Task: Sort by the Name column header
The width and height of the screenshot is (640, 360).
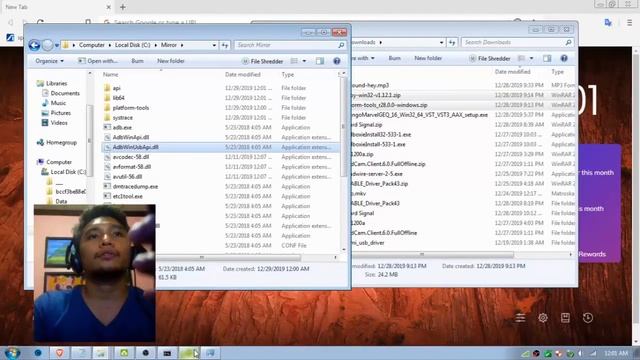Action: 111,74
